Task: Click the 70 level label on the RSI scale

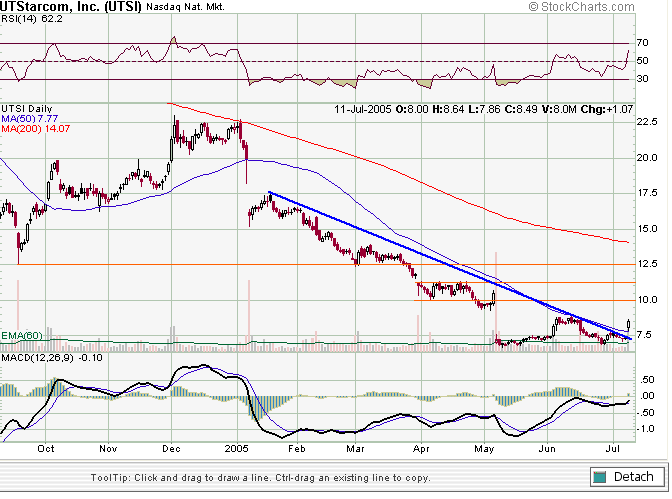Action: click(642, 42)
